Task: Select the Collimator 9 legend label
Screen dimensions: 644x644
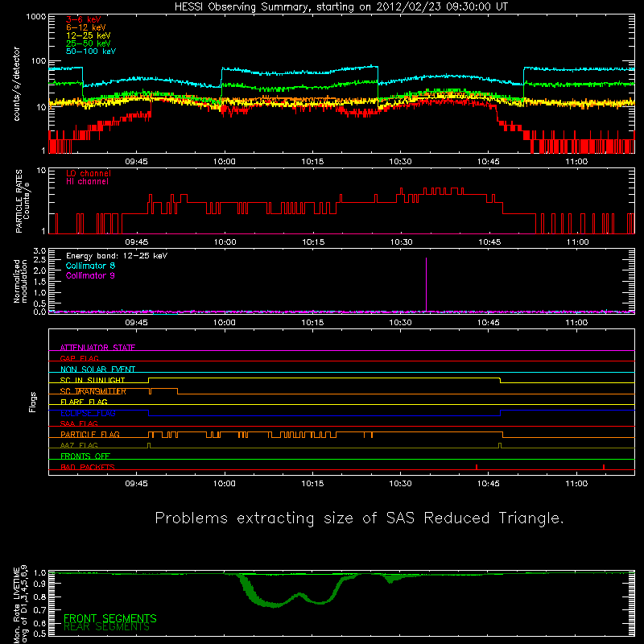Action: (x=90, y=275)
